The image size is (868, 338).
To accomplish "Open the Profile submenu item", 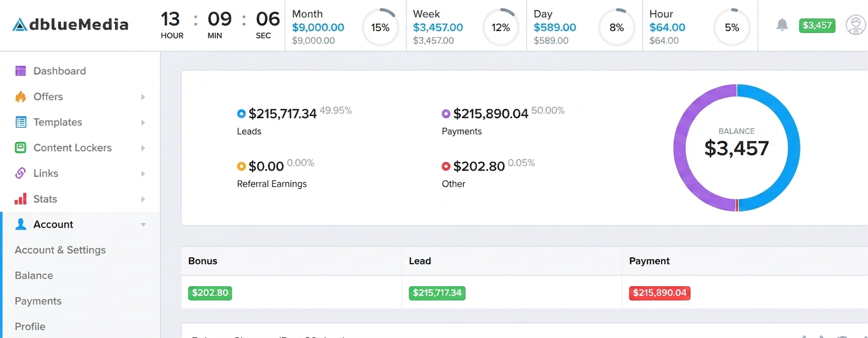I will pos(30,326).
